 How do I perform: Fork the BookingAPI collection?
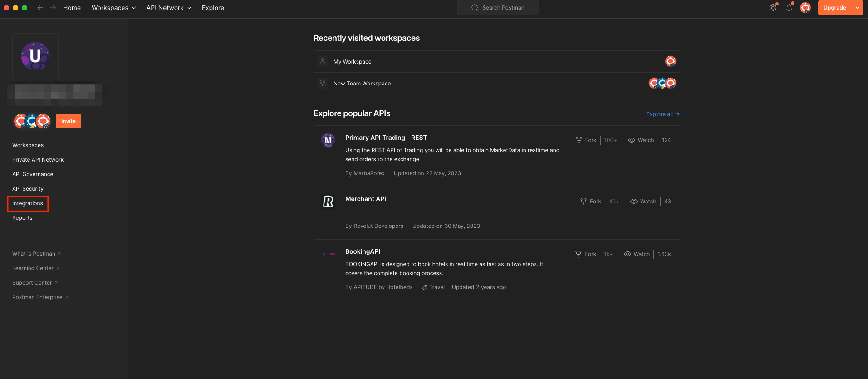click(x=586, y=254)
